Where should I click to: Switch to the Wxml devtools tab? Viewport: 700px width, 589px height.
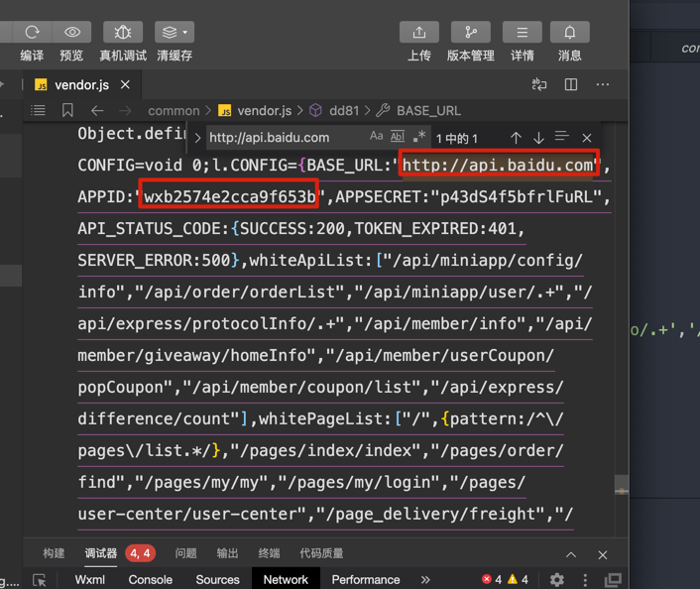point(90,580)
